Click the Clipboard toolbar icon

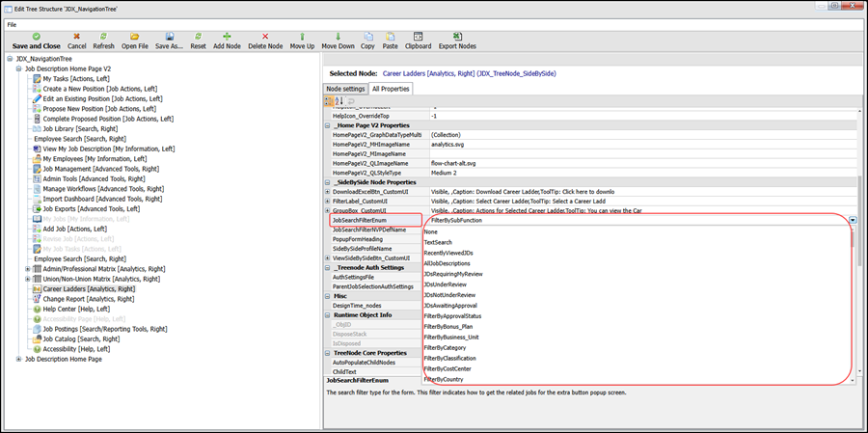click(418, 37)
